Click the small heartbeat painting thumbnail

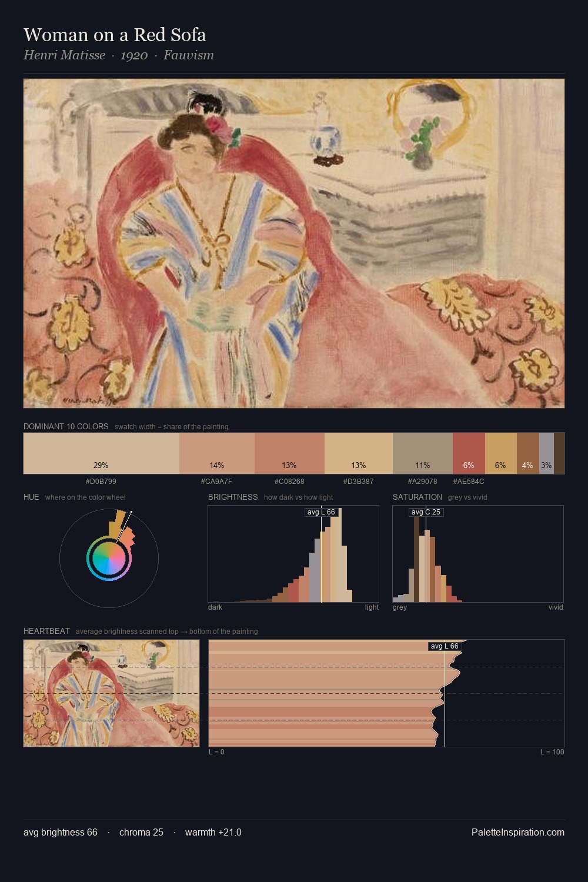coord(112,693)
